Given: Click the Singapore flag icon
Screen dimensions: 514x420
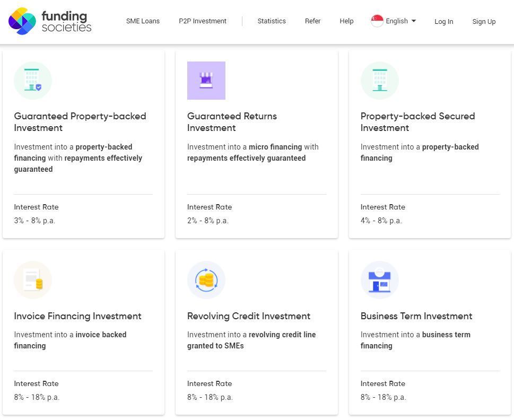Looking at the screenshot, I should tap(377, 21).
